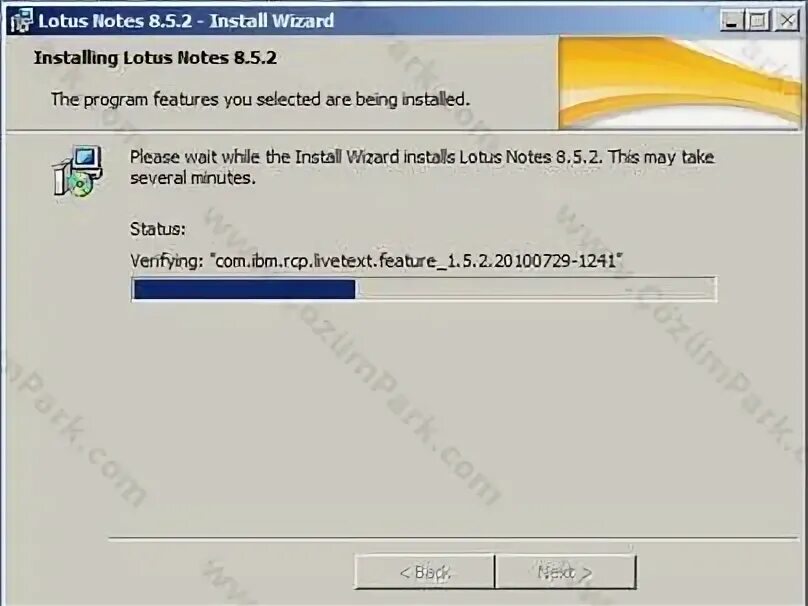Viewport: 808px width, 606px height.
Task: Maximize the Install Wizard window
Action: click(758, 21)
